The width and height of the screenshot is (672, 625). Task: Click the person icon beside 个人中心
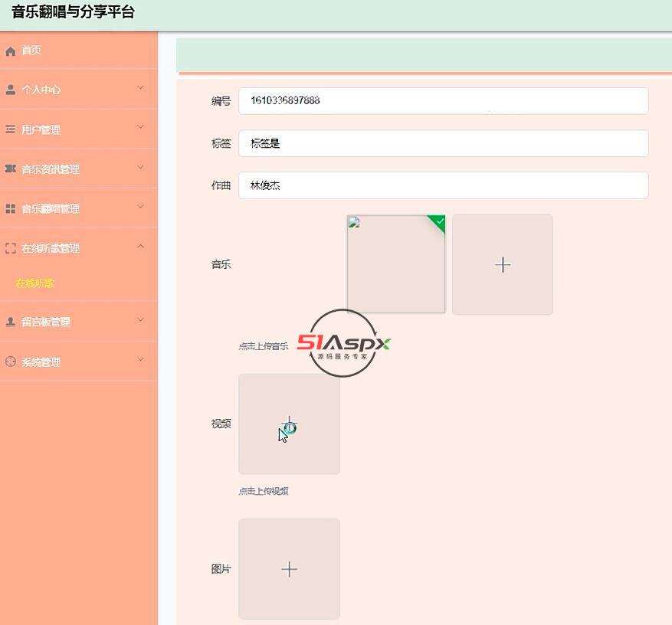coord(11,90)
